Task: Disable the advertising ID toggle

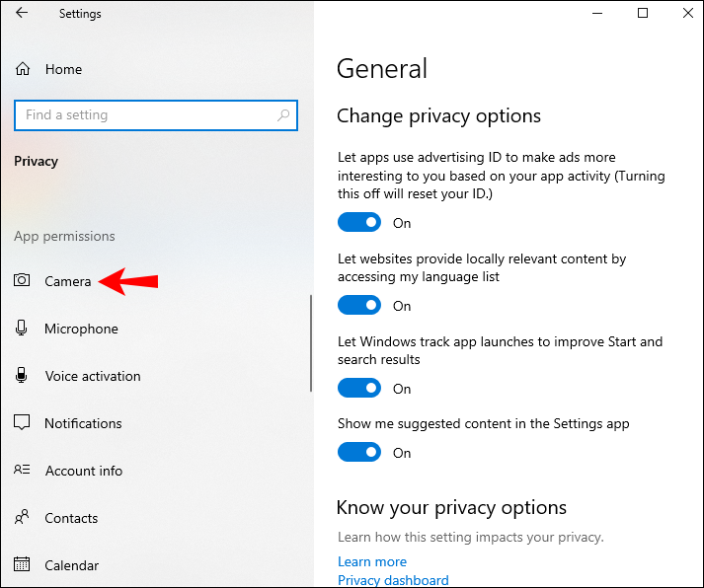Action: pyautogui.click(x=359, y=223)
